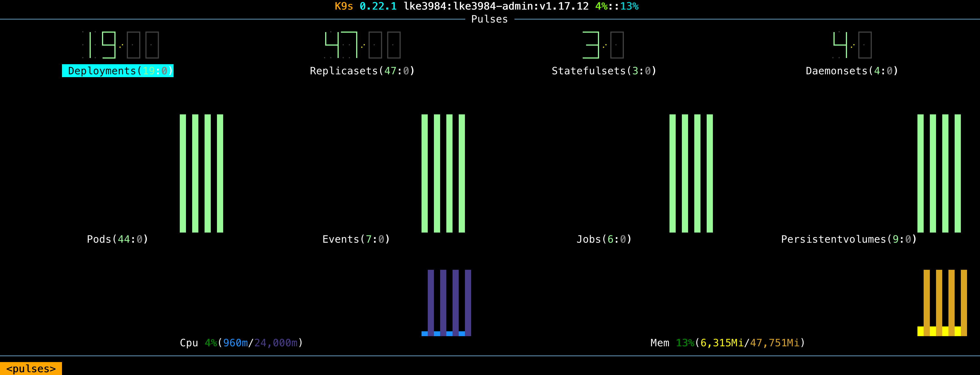The image size is (980, 375).
Task: Click the Pods(44:0) label
Action: 117,239
